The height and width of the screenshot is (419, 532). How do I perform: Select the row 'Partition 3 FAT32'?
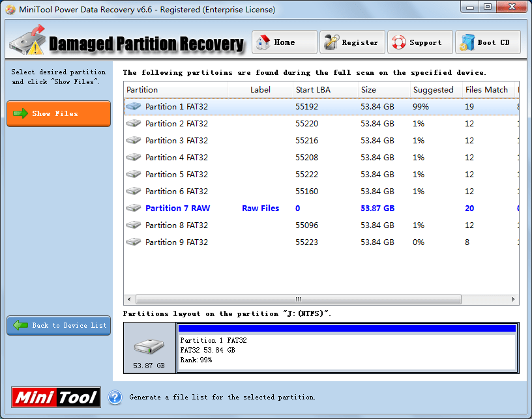click(x=321, y=140)
